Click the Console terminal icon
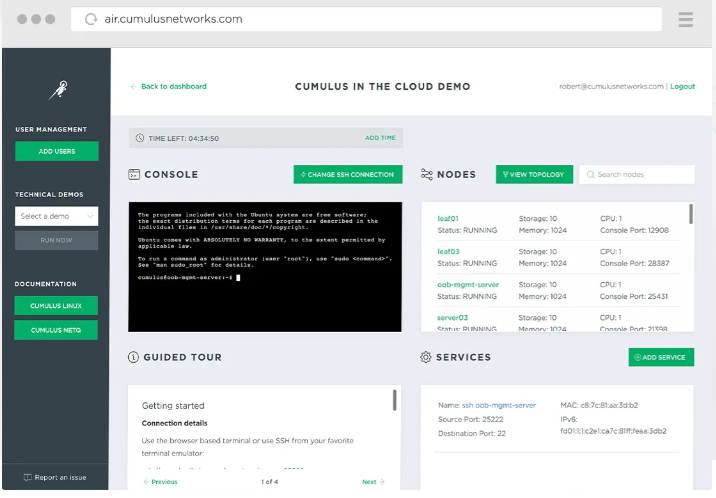This screenshot has width=716, height=498. pos(134,175)
